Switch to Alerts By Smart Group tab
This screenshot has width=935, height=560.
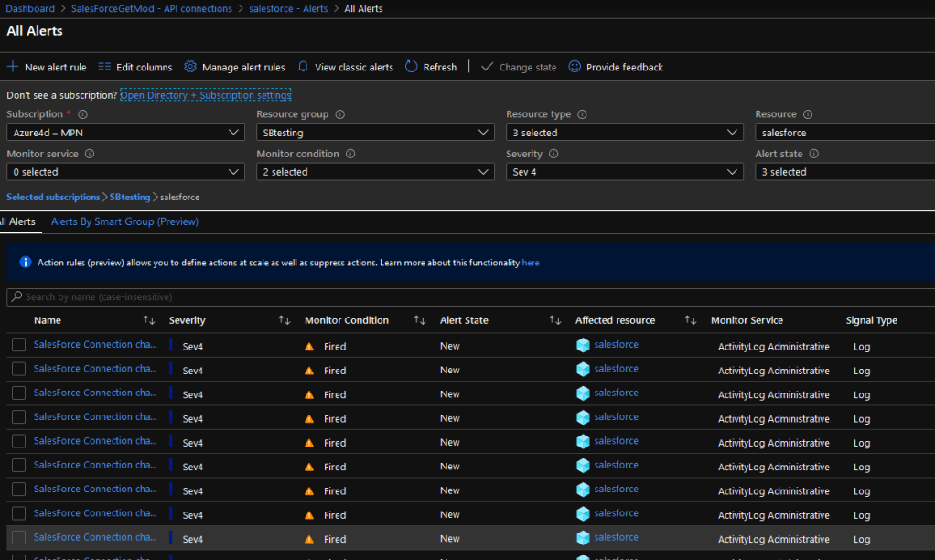pyautogui.click(x=124, y=221)
